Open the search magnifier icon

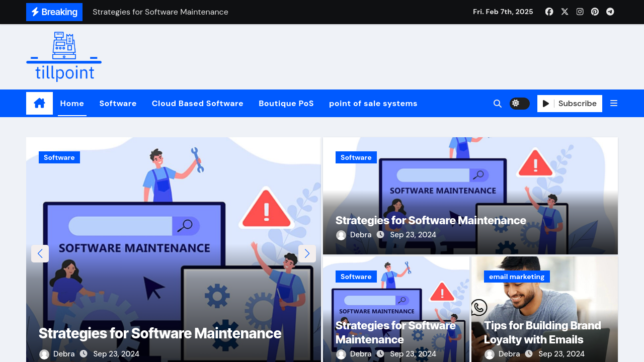point(497,104)
